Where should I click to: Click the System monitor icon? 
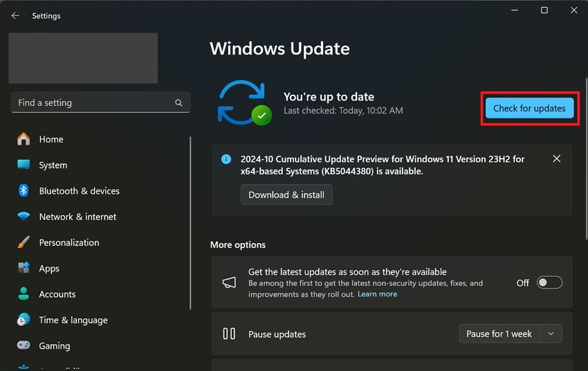(24, 165)
